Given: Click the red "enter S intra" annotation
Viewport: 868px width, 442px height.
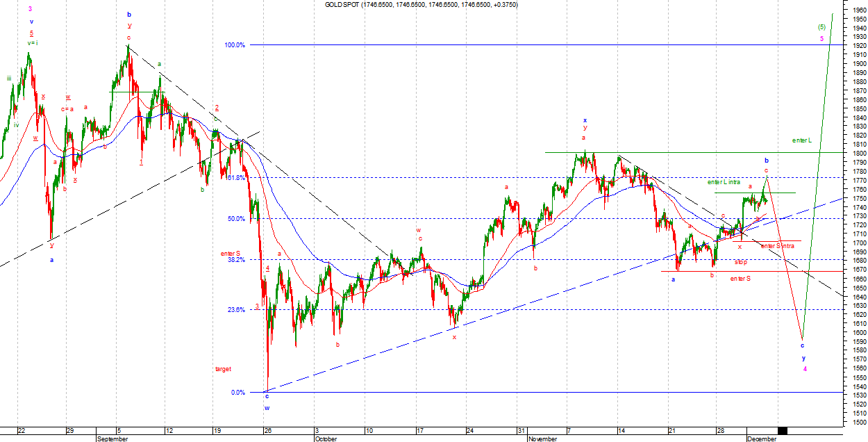Looking at the screenshot, I should pyautogui.click(x=778, y=246).
